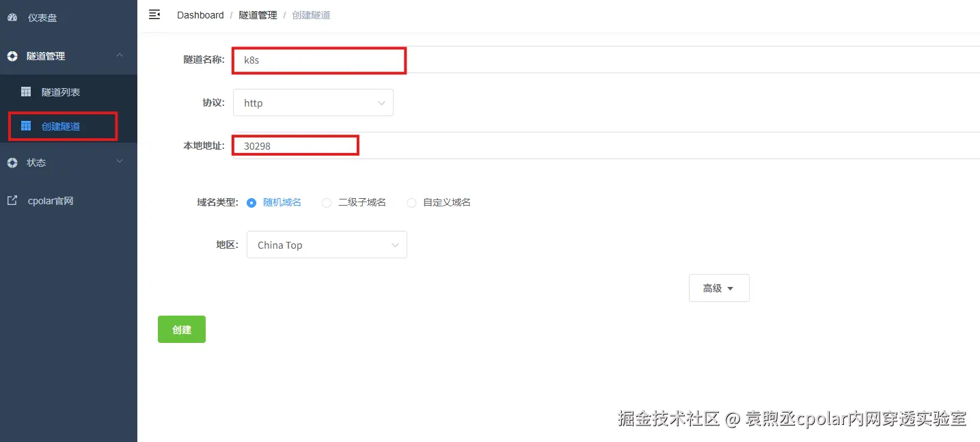
Task: Click the green 创建 button
Action: click(182, 329)
